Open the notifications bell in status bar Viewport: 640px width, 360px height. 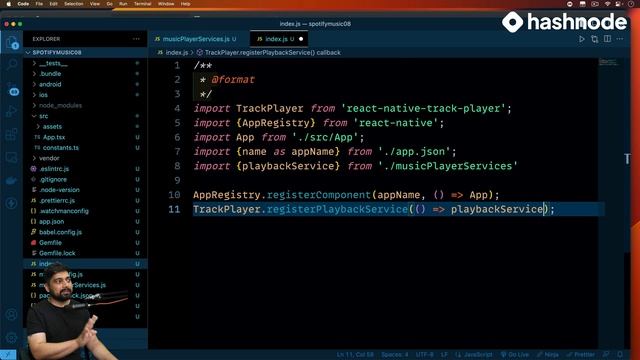coord(620,354)
